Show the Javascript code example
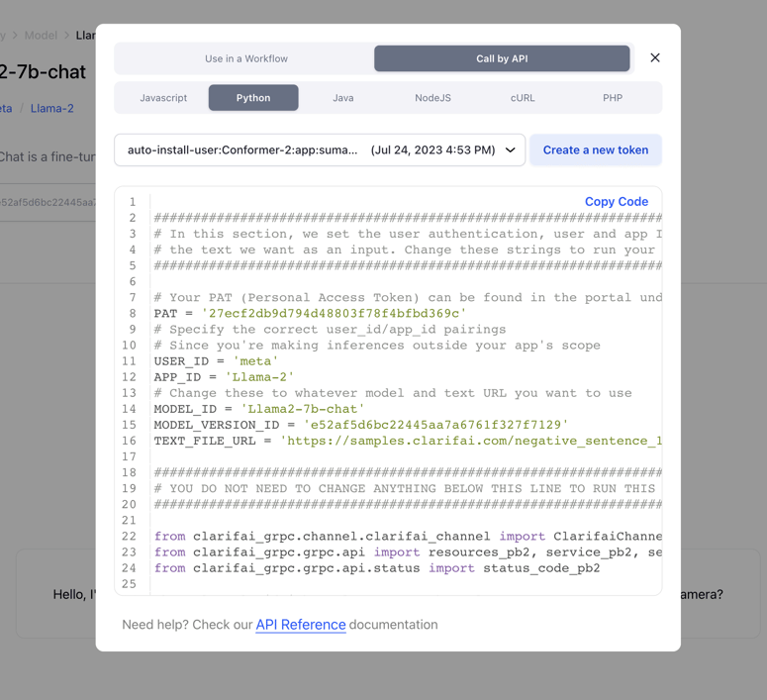Viewport: 767px width, 700px height. [163, 98]
